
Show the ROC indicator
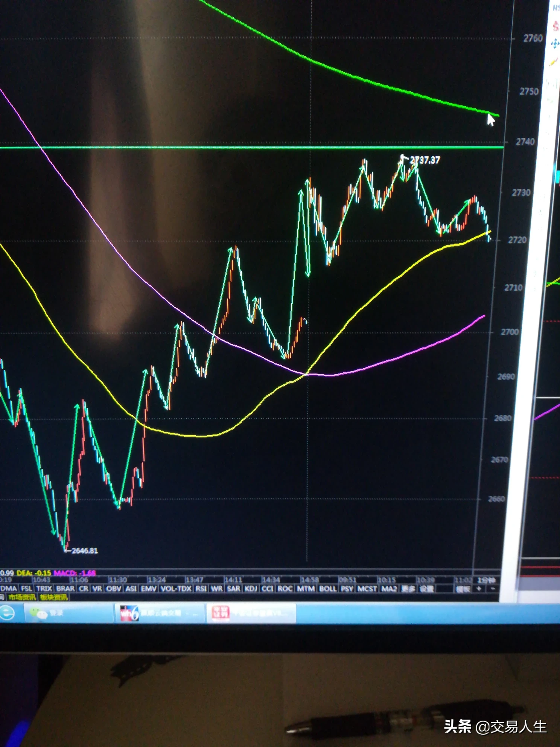tap(285, 588)
